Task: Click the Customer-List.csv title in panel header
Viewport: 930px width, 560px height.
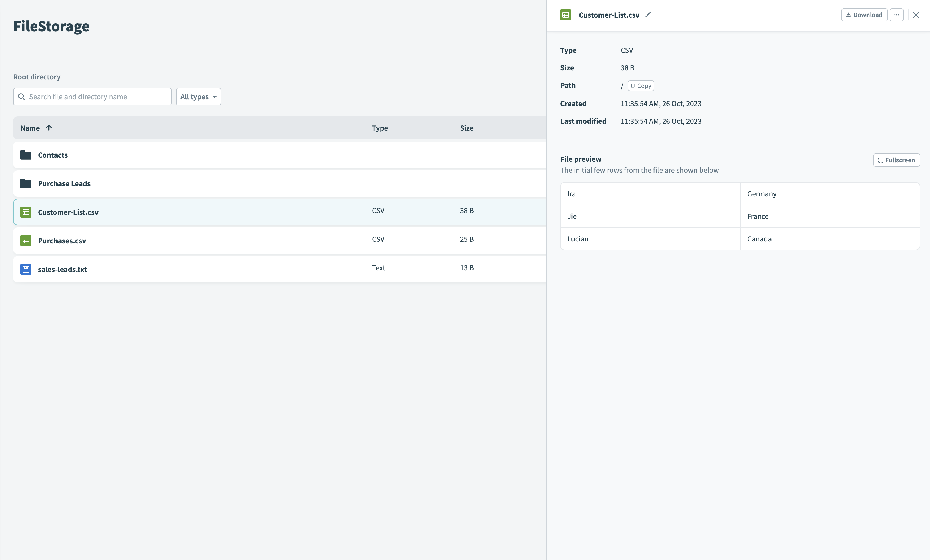Action: pyautogui.click(x=609, y=15)
